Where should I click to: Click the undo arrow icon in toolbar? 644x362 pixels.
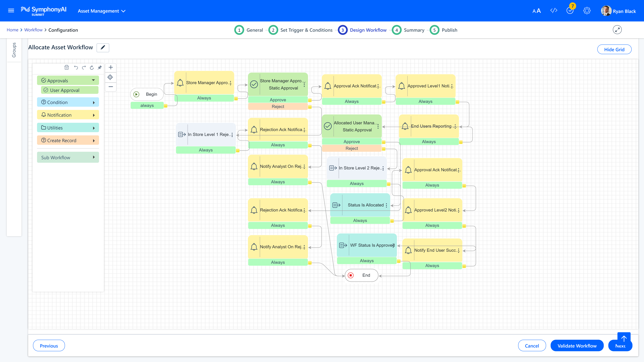pyautogui.click(x=76, y=67)
